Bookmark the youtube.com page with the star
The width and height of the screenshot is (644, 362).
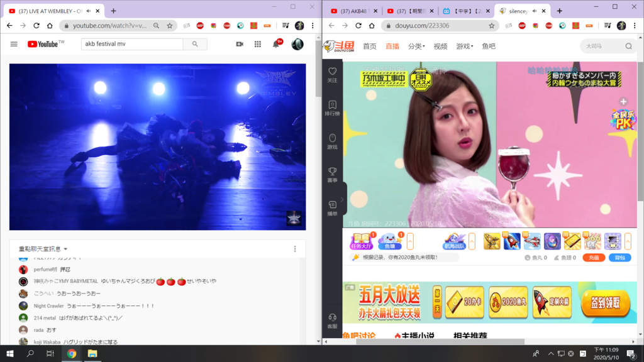pos(170,25)
